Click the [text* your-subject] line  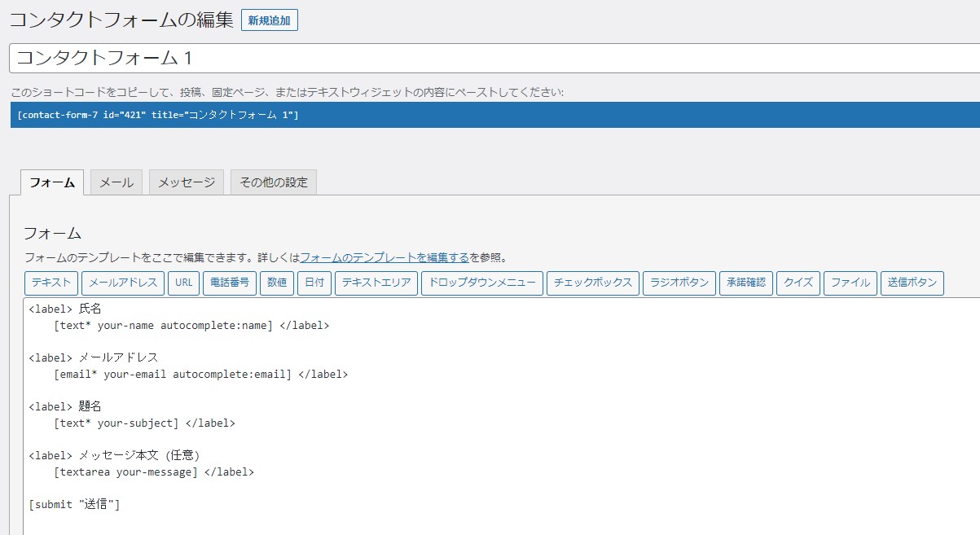pos(144,423)
